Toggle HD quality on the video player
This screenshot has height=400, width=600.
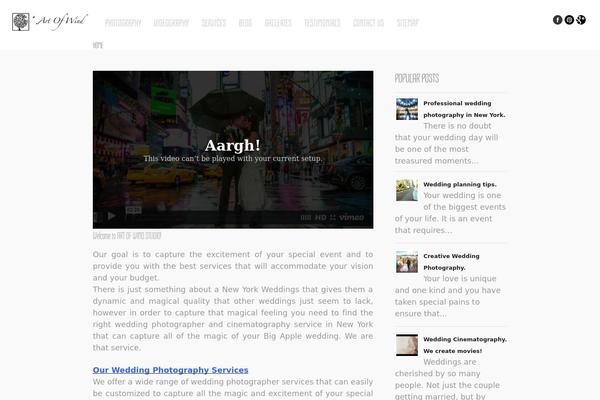click(321, 217)
